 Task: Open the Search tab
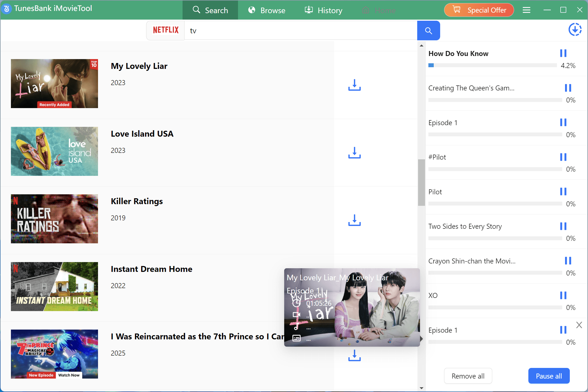[x=210, y=10]
